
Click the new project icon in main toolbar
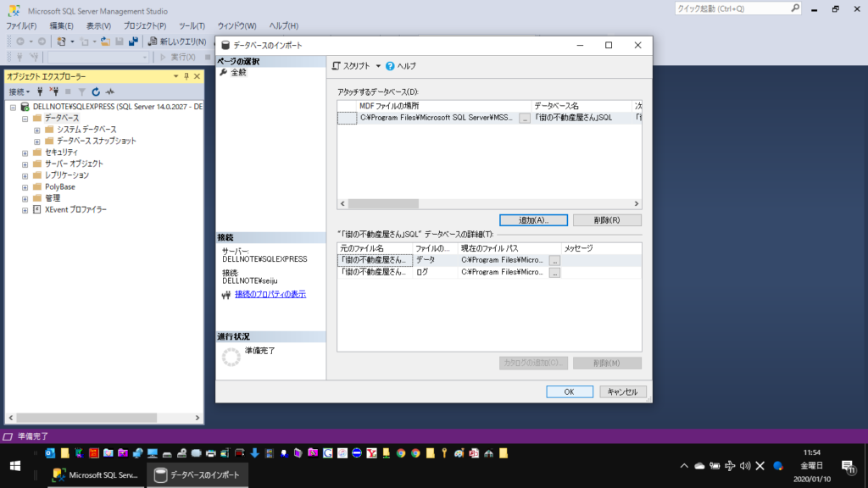point(61,42)
